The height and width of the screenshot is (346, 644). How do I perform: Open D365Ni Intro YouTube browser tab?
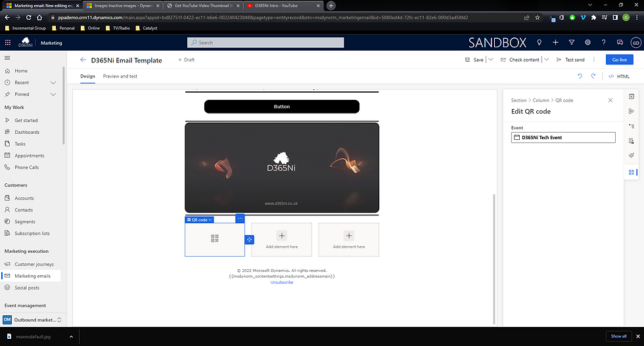click(283, 6)
